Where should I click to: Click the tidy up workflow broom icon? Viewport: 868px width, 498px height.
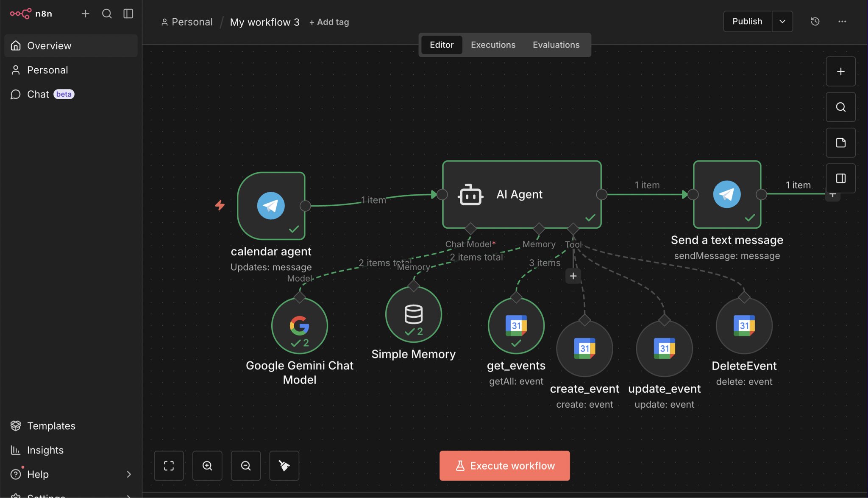click(x=284, y=466)
